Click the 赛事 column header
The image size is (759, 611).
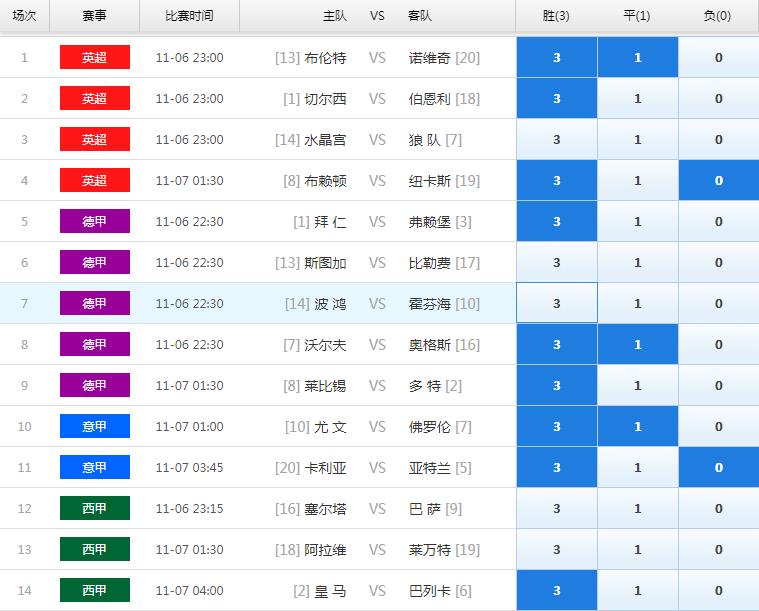click(94, 16)
